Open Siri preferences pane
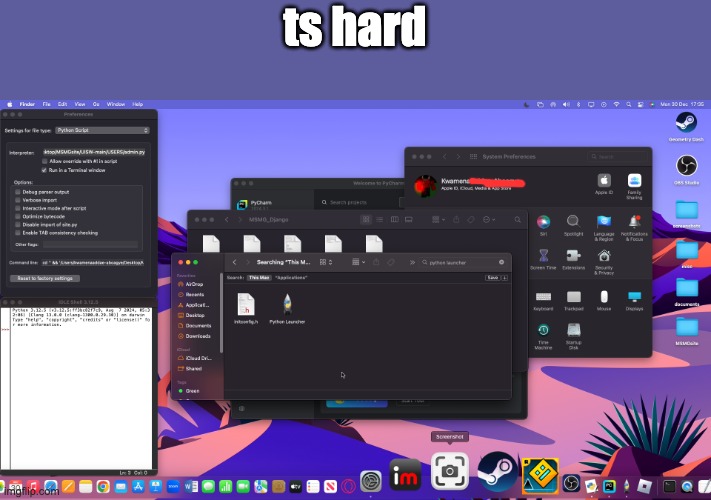This screenshot has width=711, height=500. [543, 225]
